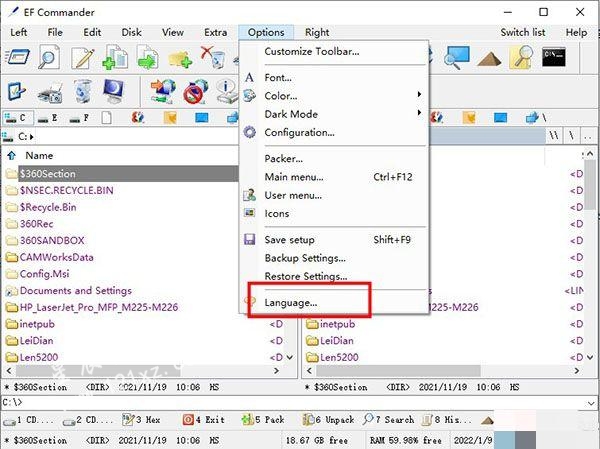
Task: Click the connect network drive icon
Action: click(163, 91)
